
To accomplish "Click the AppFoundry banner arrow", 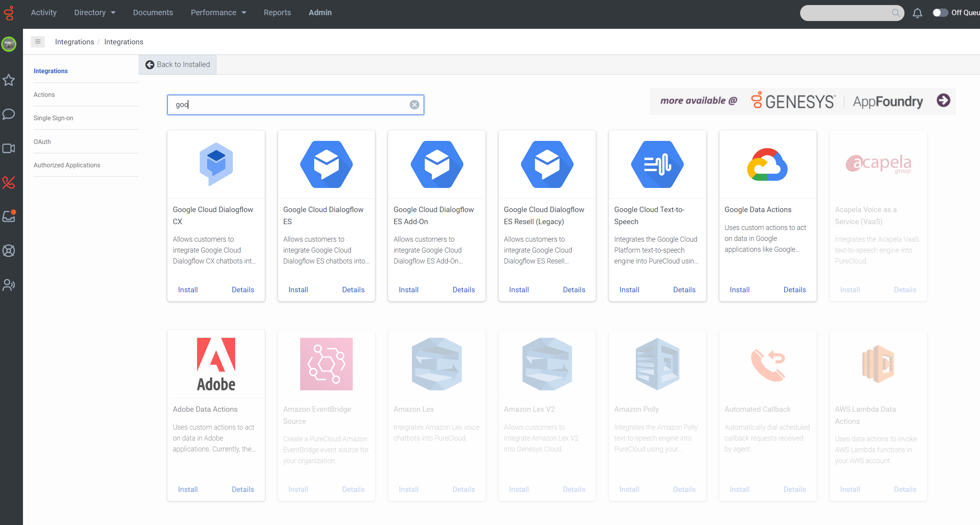I will [943, 100].
